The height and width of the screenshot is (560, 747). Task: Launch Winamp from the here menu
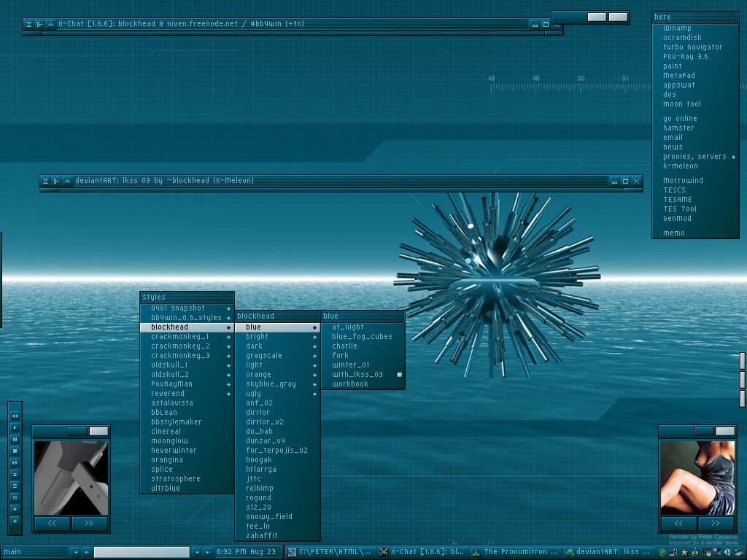tap(677, 28)
